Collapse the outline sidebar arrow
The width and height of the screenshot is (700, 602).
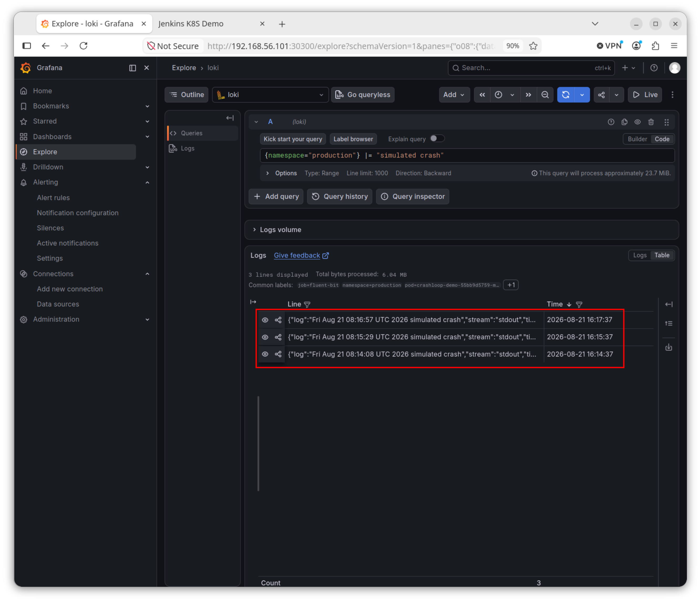point(230,118)
